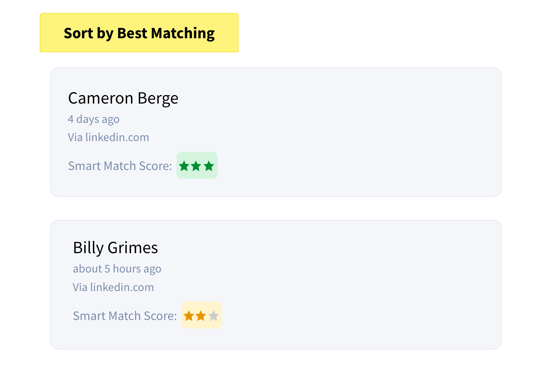Image resolution: width=541 pixels, height=392 pixels.
Task: Click third green star for Cameron Berge
Action: click(x=209, y=166)
